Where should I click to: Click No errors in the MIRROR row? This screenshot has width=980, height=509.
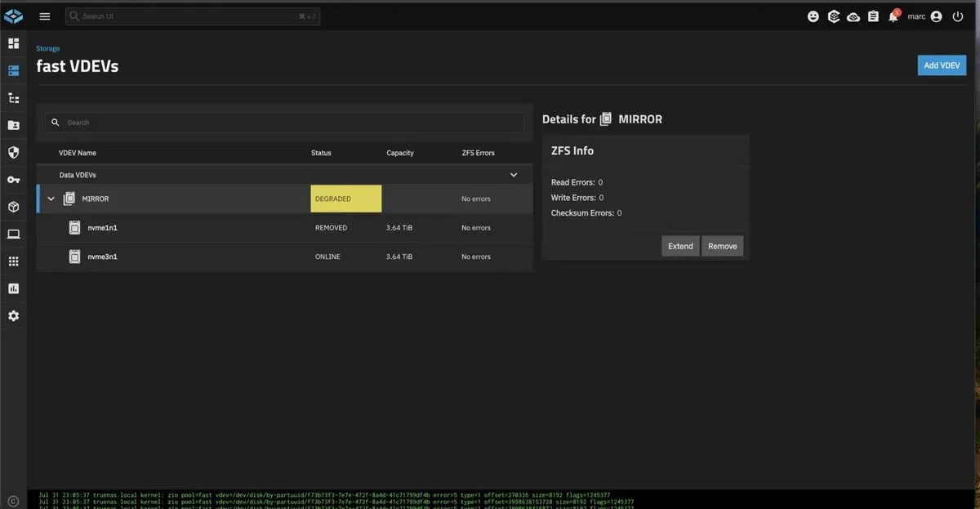[x=475, y=199]
